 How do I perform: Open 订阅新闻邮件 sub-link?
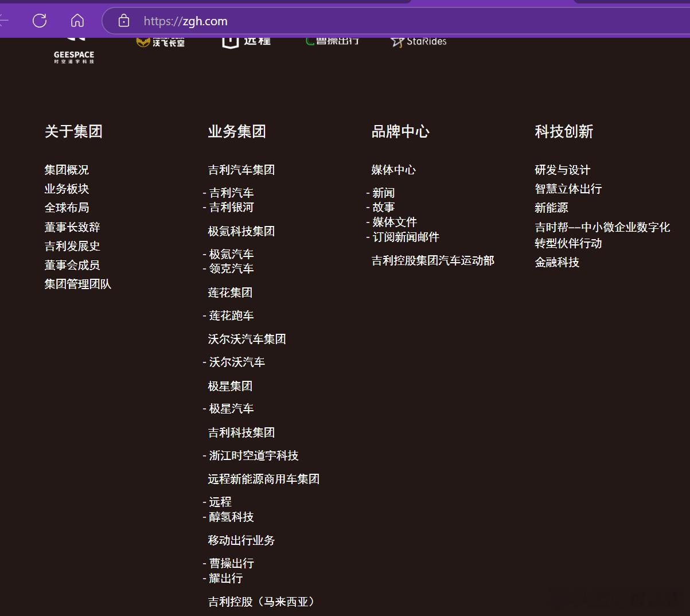coord(406,237)
